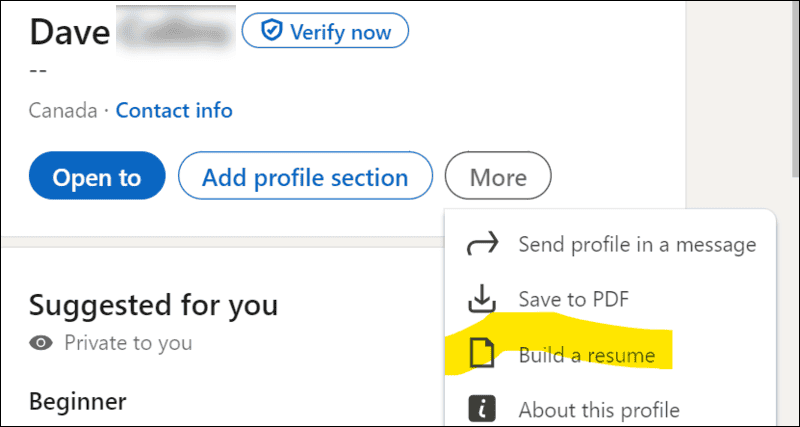This screenshot has height=427, width=800.
Task: Click the Beginner label
Action: 78,402
